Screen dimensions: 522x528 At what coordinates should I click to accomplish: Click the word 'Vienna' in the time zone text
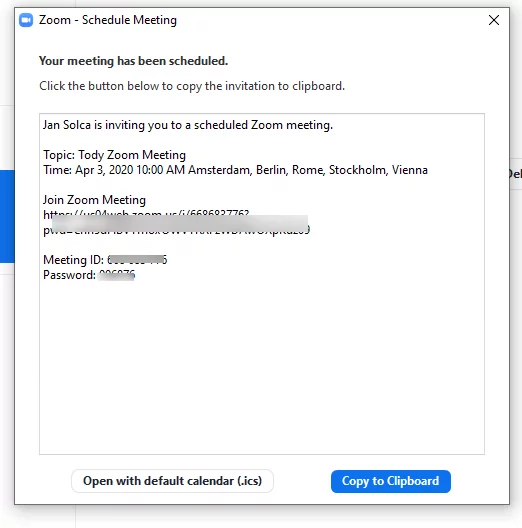tap(410, 170)
